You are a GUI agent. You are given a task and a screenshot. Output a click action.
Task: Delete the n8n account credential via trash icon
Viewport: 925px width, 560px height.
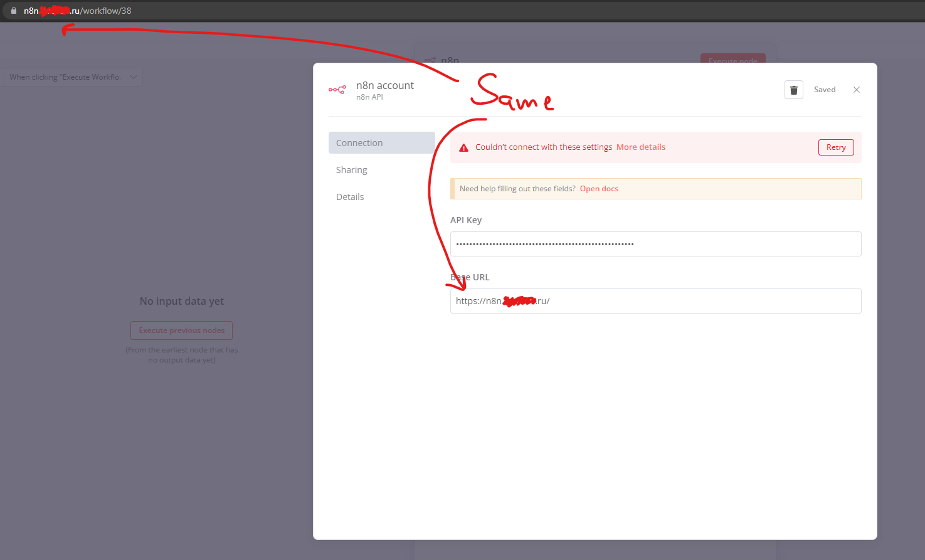[793, 90]
